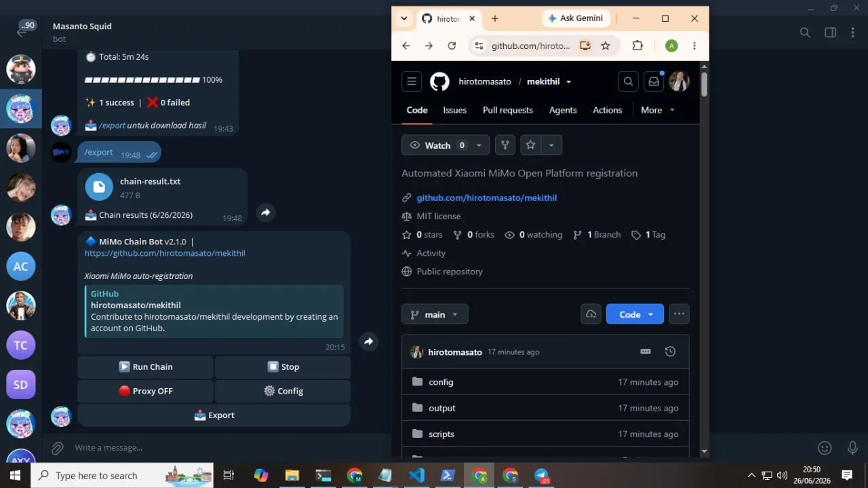The image size is (868, 488).
Task: Open GitHub hamburger navigation menu
Action: [x=412, y=81]
